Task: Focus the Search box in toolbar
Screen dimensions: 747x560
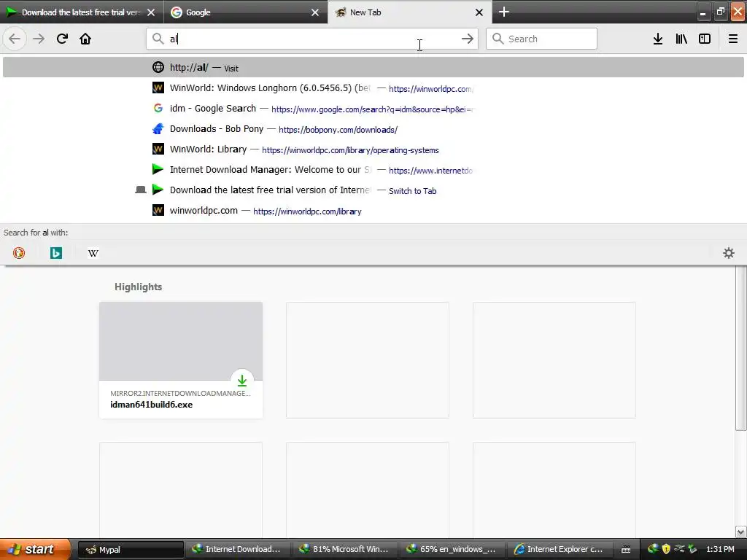Action: coord(541,39)
